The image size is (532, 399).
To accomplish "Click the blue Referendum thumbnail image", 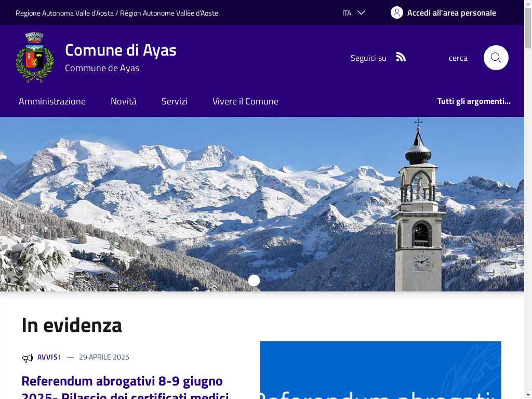I will [x=380, y=370].
